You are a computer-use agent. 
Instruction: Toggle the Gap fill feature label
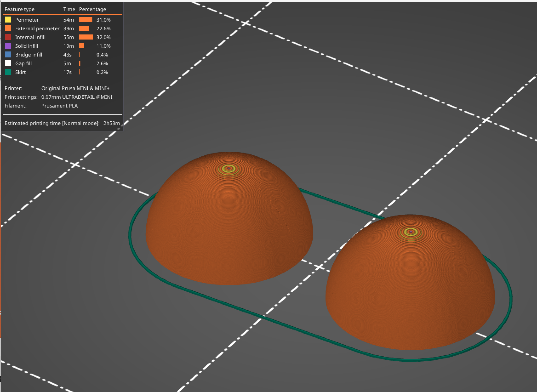pos(23,63)
